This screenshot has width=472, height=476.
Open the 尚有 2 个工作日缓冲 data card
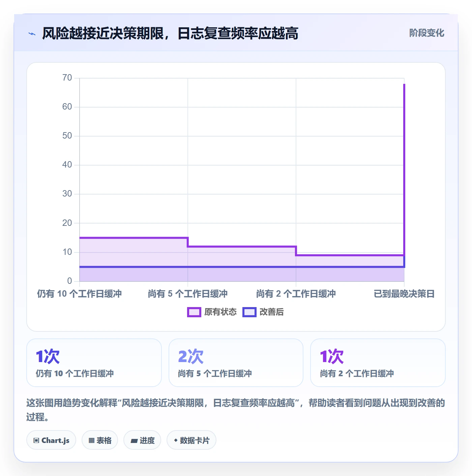(x=378, y=363)
